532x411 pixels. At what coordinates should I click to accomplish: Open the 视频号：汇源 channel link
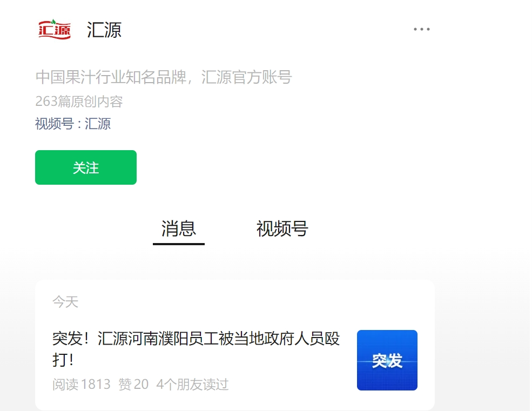[73, 124]
